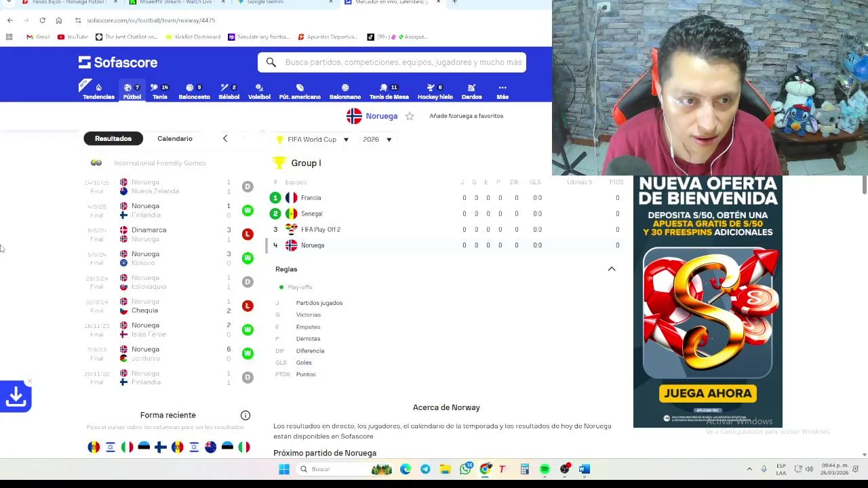
Task: Click the blue download button
Action: point(16,397)
